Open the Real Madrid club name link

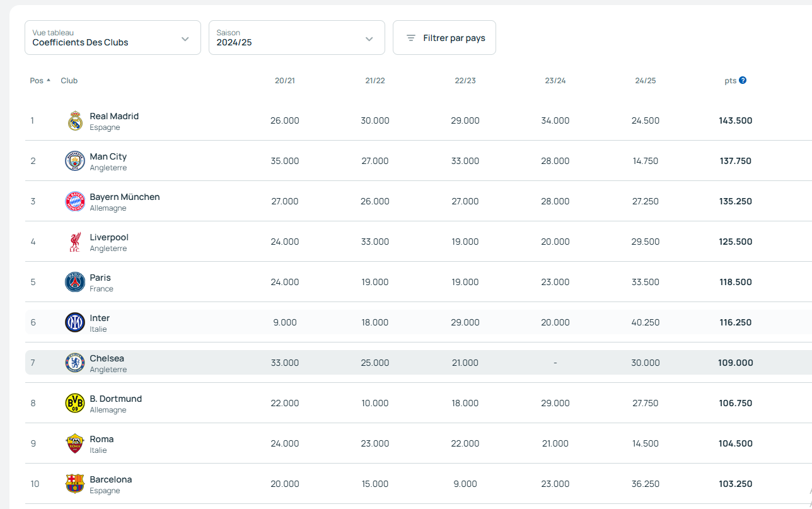114,116
